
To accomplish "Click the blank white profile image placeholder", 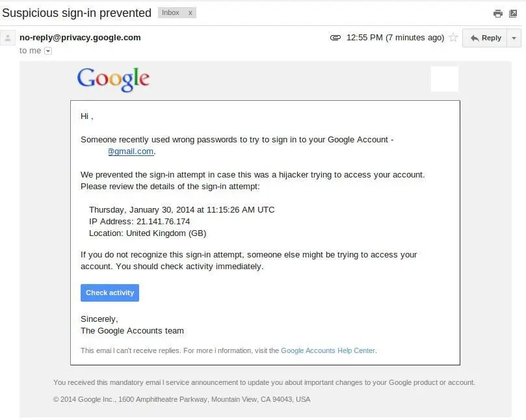I will pos(445,79).
